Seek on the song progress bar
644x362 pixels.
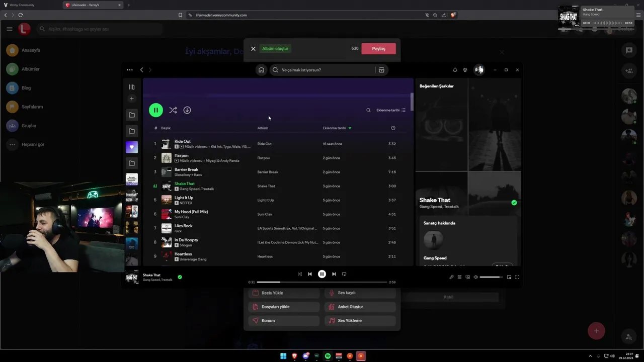322,282
